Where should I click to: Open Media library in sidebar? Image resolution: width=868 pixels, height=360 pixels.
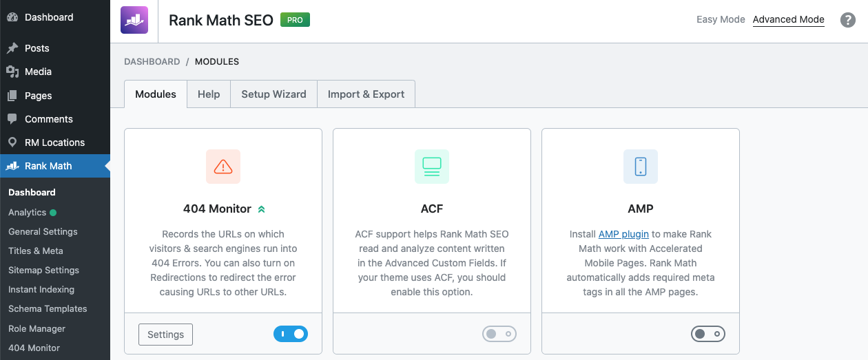click(38, 72)
